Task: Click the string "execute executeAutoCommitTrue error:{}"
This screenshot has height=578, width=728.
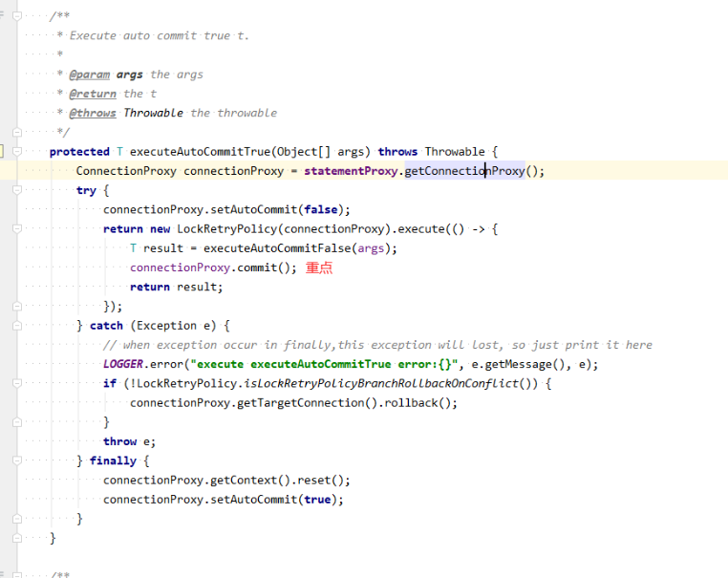Action: pos(324,364)
